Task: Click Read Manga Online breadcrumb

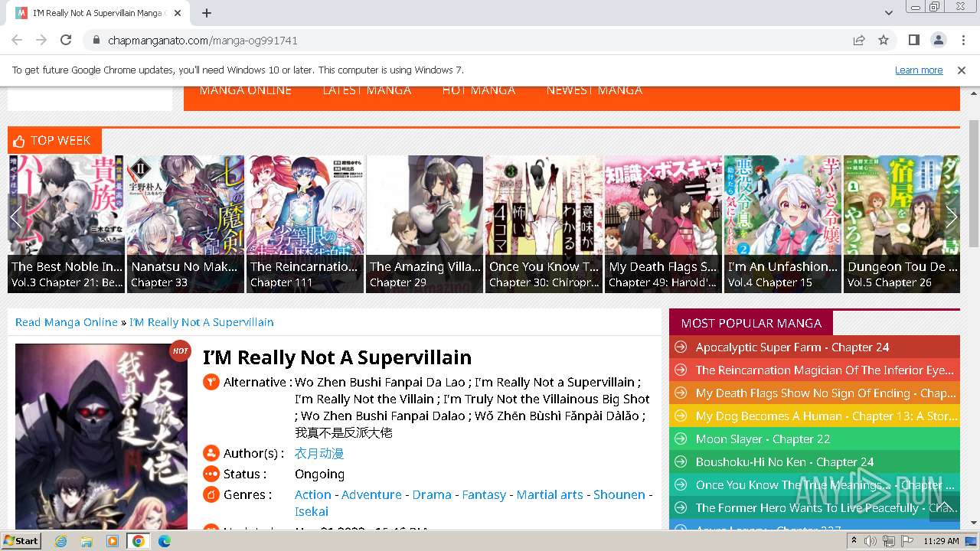Action: tap(67, 322)
